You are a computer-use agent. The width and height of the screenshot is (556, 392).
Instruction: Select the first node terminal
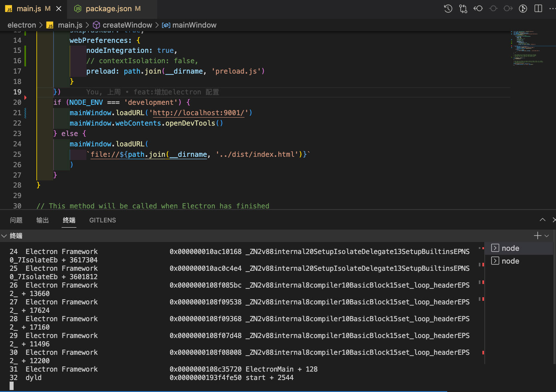[x=519, y=248]
